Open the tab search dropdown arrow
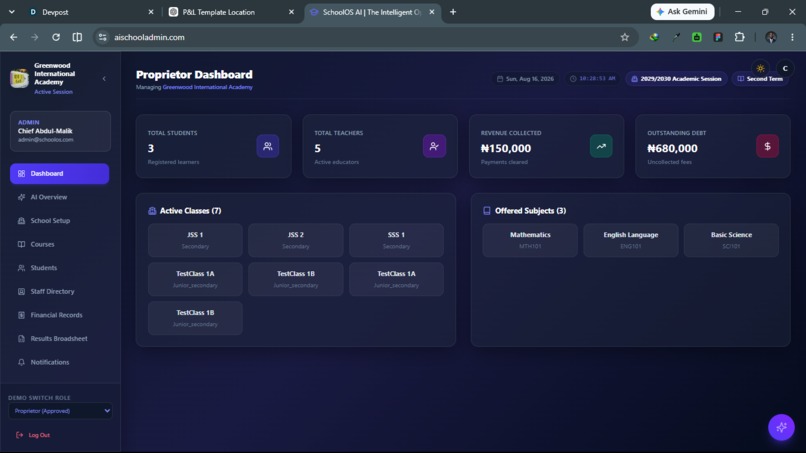This screenshot has width=806, height=453. tap(12, 12)
